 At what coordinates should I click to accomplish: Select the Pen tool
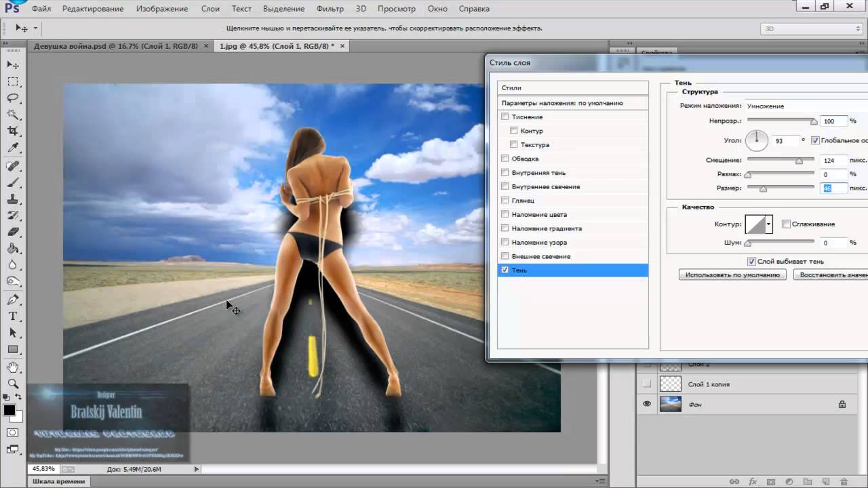[x=13, y=300]
